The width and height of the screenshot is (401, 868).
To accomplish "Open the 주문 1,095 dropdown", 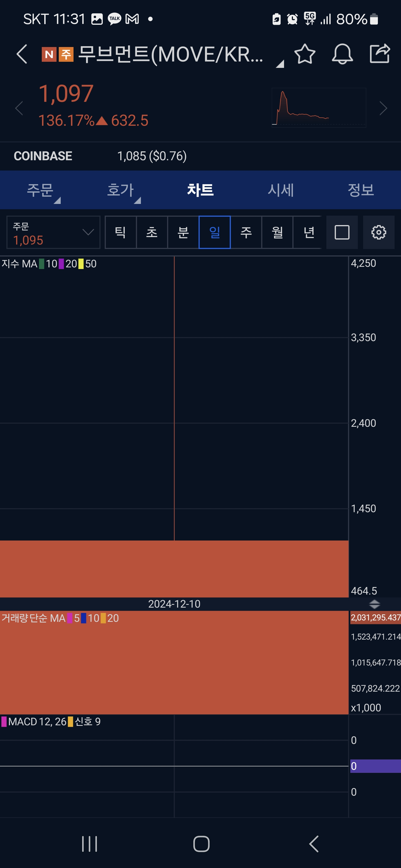I will [53, 232].
